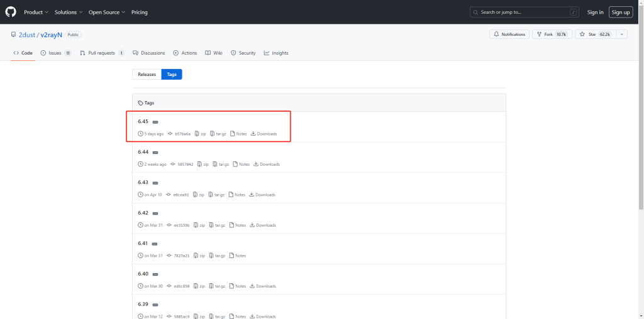This screenshot has height=319, width=644.
Task: Switch to the Actions tab
Action: click(185, 53)
